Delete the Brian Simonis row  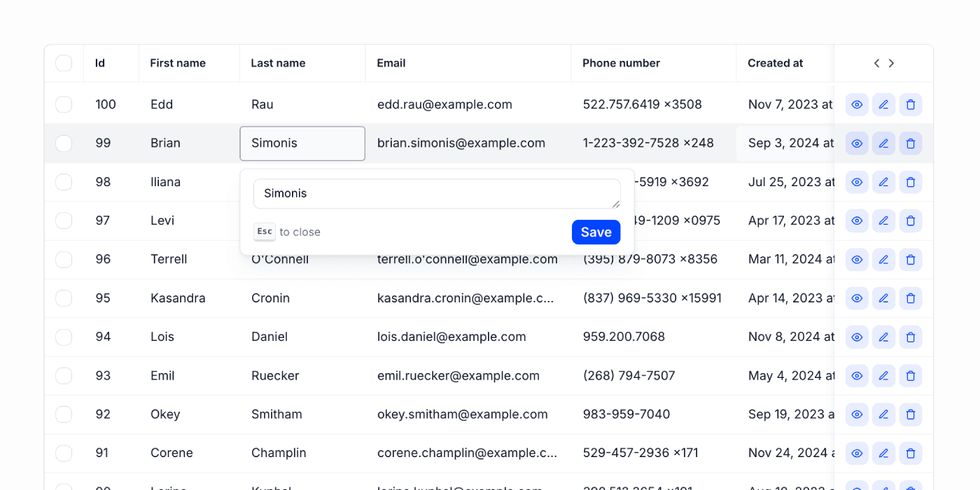click(911, 143)
